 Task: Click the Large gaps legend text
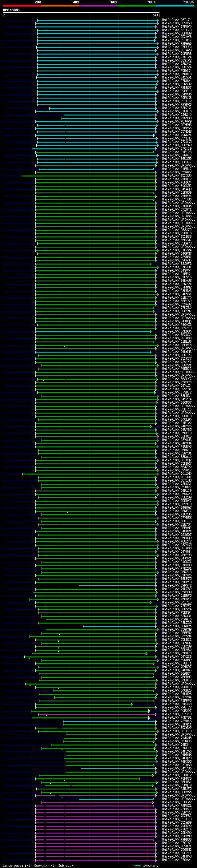(x=13, y=865)
